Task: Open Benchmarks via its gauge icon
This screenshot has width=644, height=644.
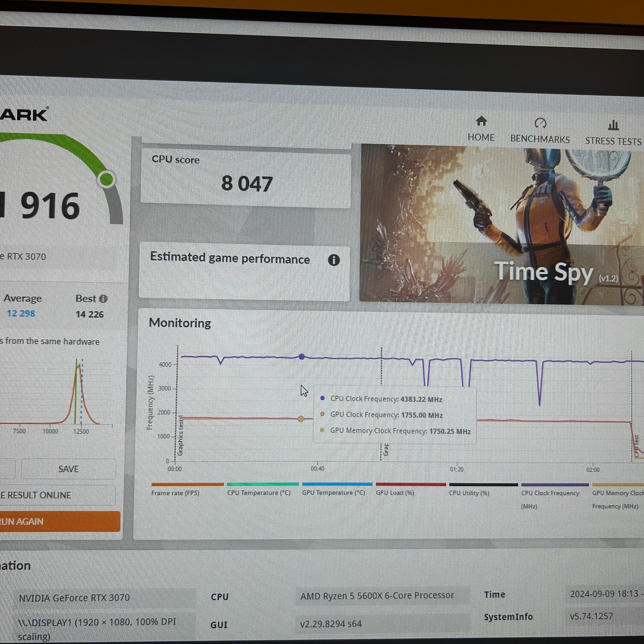Action: tap(540, 123)
